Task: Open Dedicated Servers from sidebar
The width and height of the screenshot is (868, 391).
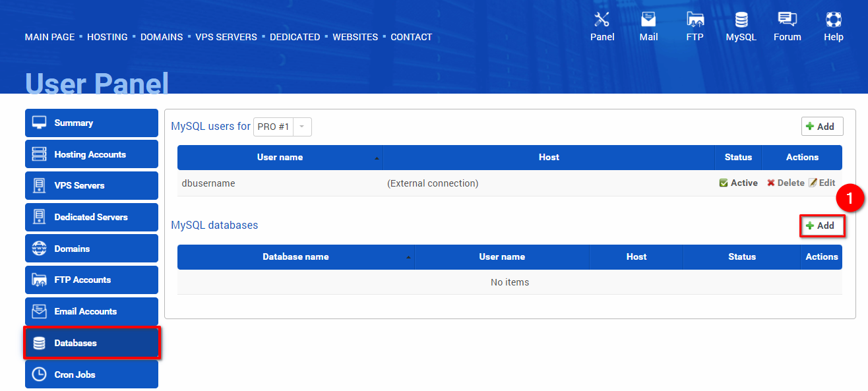Action: pyautogui.click(x=92, y=217)
